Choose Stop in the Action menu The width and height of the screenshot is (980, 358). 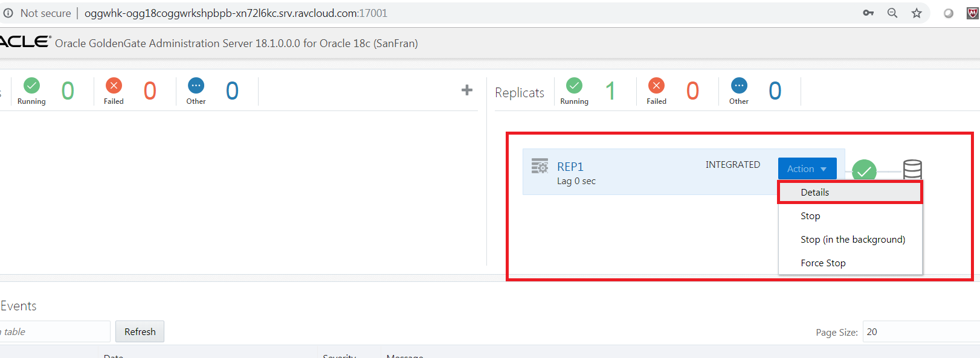(x=850, y=216)
